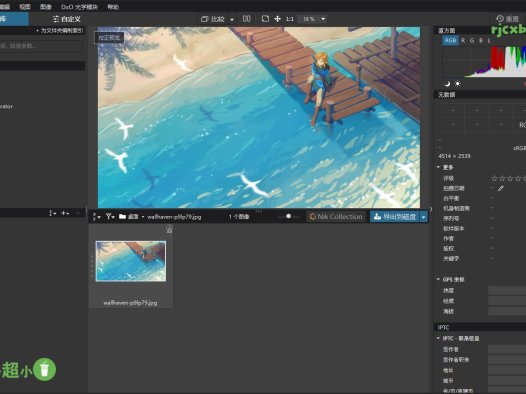
Task: Click the main photo preview image
Action: point(259,117)
